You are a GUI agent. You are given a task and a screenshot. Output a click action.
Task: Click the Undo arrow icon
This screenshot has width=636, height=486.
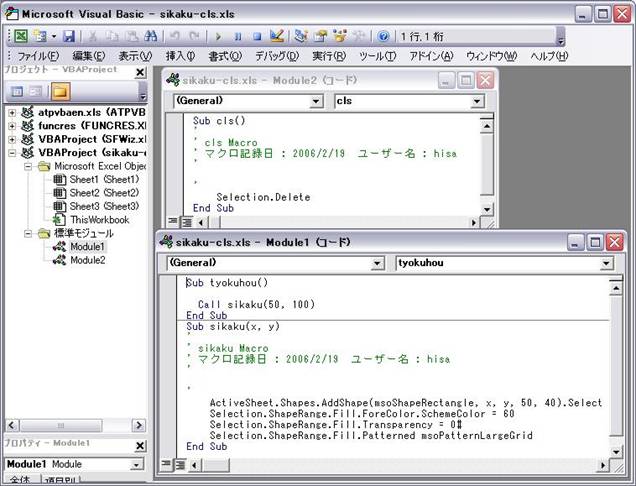point(175,37)
